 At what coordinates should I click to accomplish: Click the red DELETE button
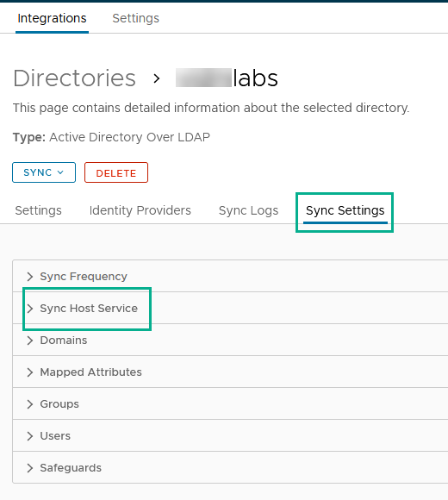[x=116, y=172]
